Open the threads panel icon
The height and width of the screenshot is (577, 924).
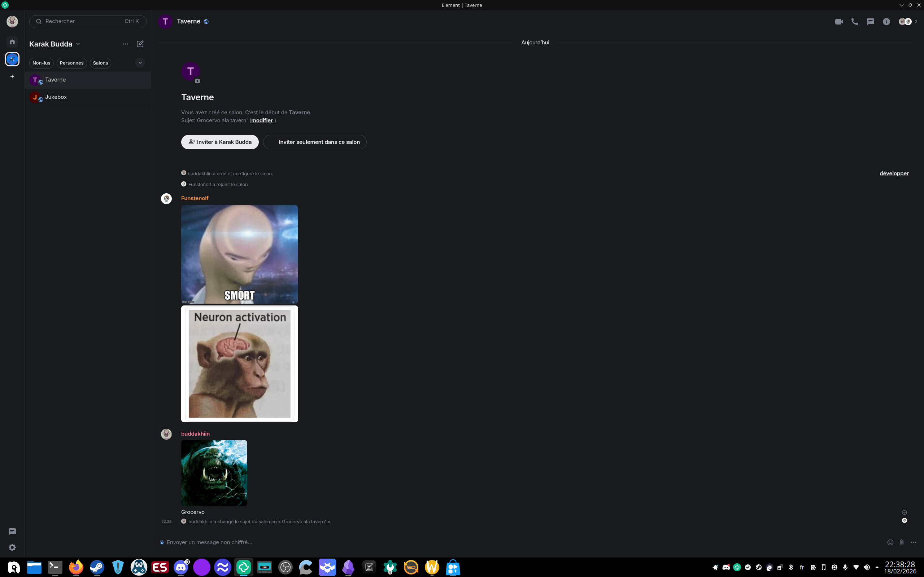(x=870, y=22)
